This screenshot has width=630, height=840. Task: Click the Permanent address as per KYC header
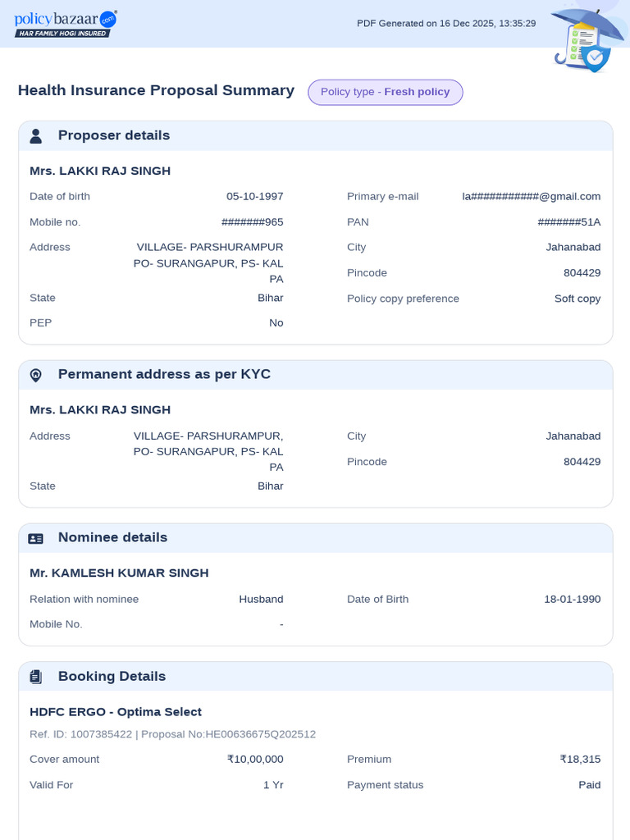[x=164, y=374]
